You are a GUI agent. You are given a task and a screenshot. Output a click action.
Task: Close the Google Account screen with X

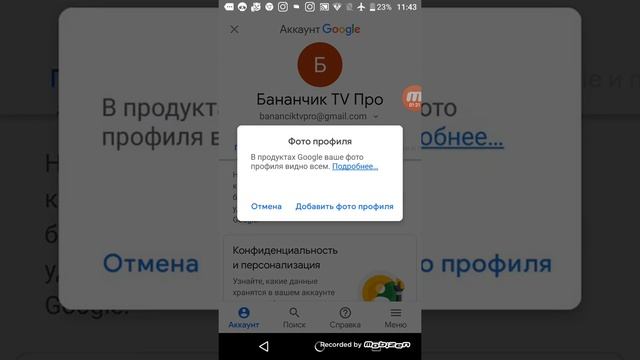pos(234,29)
